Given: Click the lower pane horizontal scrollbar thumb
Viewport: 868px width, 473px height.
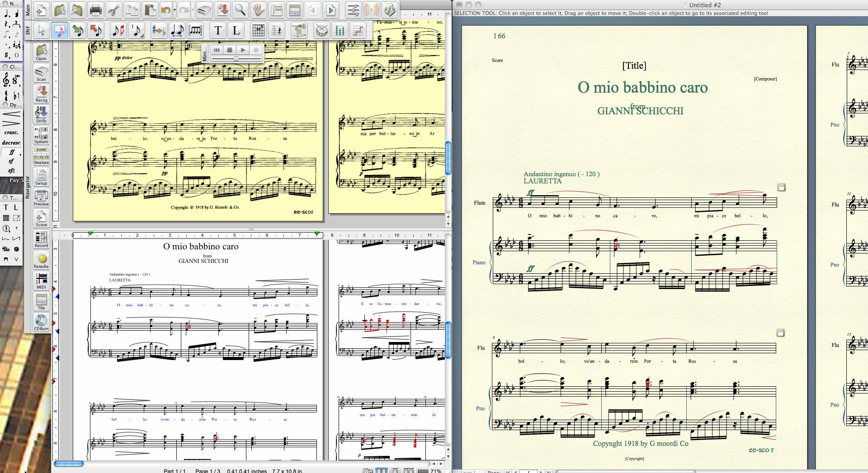Looking at the screenshot, I should tap(69, 464).
